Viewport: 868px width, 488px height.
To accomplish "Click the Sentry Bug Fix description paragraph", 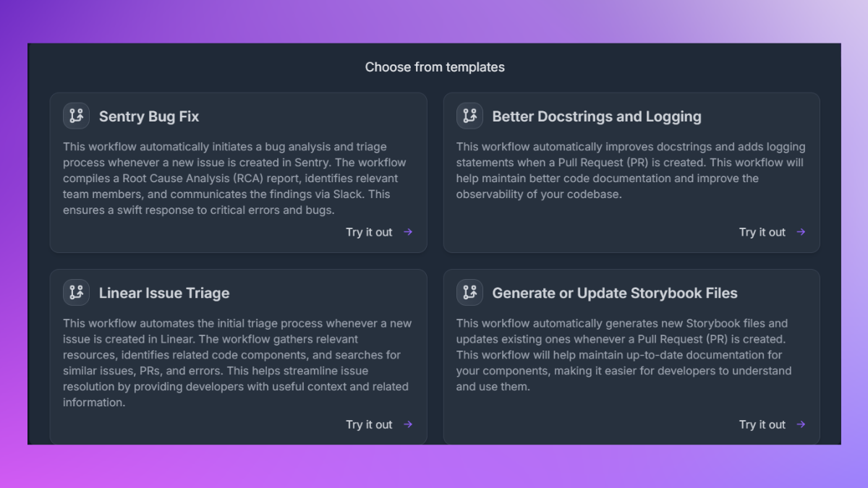I will tap(235, 179).
